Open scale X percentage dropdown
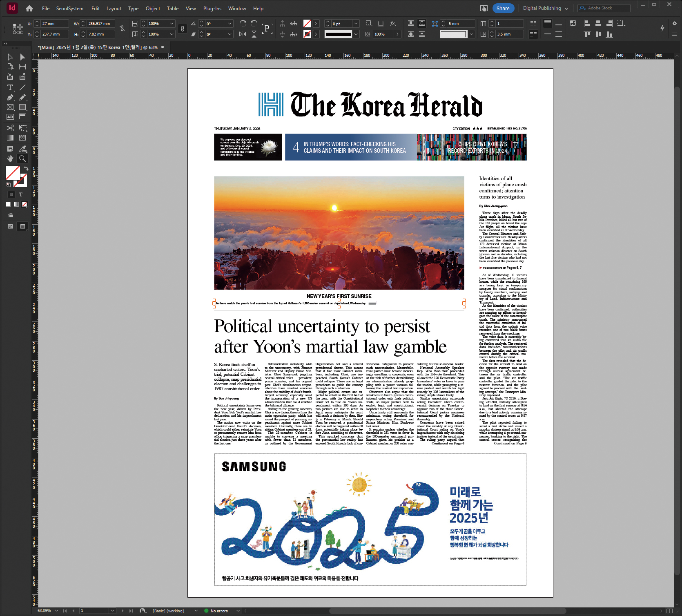 coord(172,24)
